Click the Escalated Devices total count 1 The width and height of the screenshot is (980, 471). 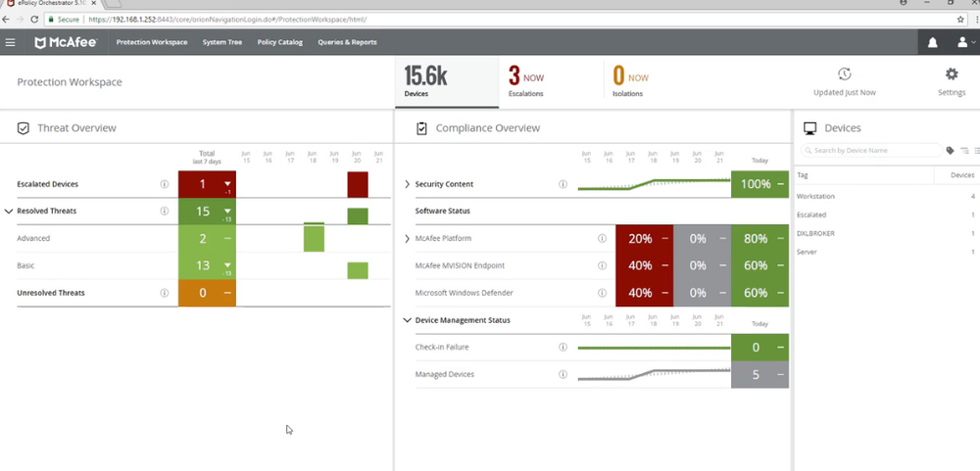[x=203, y=184]
